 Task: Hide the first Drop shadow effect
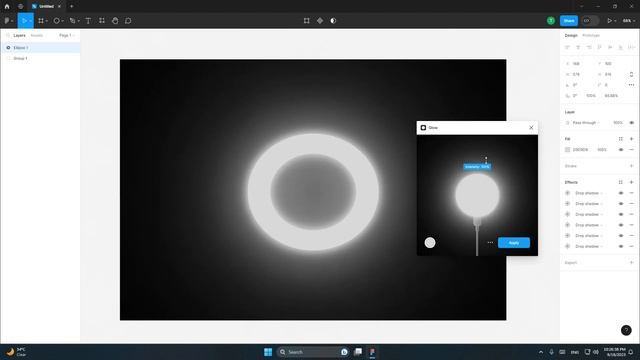point(620,193)
